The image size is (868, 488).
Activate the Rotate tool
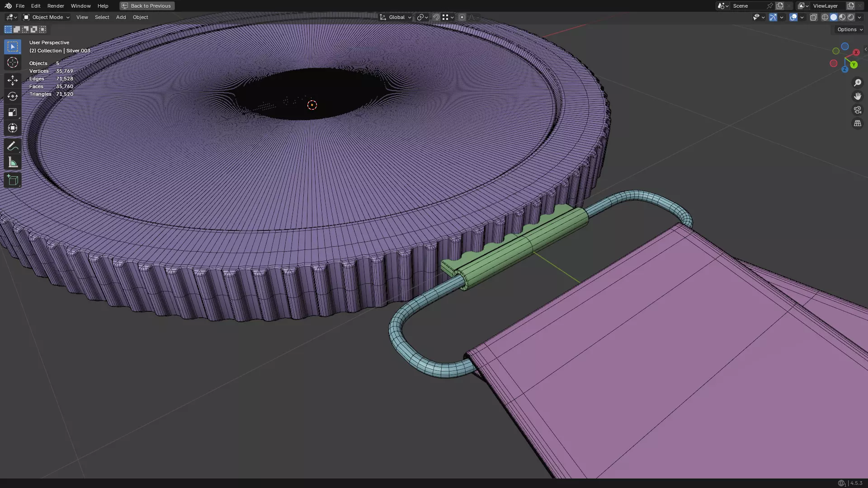tap(13, 96)
